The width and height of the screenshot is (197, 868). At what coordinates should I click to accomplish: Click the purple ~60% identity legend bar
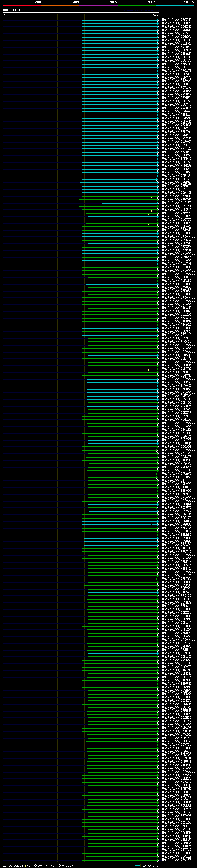pyautogui.click(x=98, y=6)
